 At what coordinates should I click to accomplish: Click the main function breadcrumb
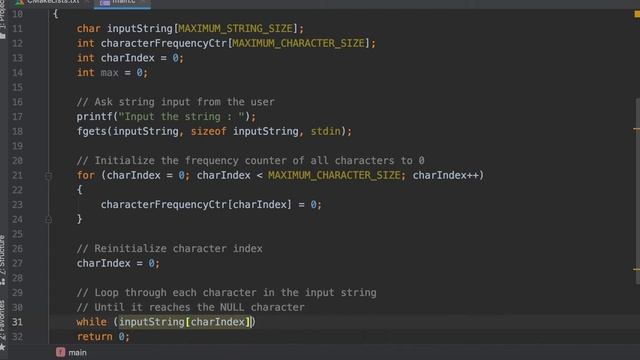[71, 352]
